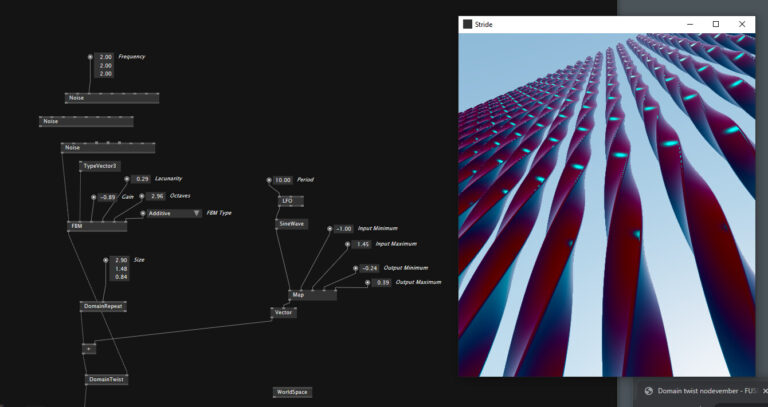Click the Size value 1.48
Viewport: 768px width, 407px height.
(x=120, y=268)
